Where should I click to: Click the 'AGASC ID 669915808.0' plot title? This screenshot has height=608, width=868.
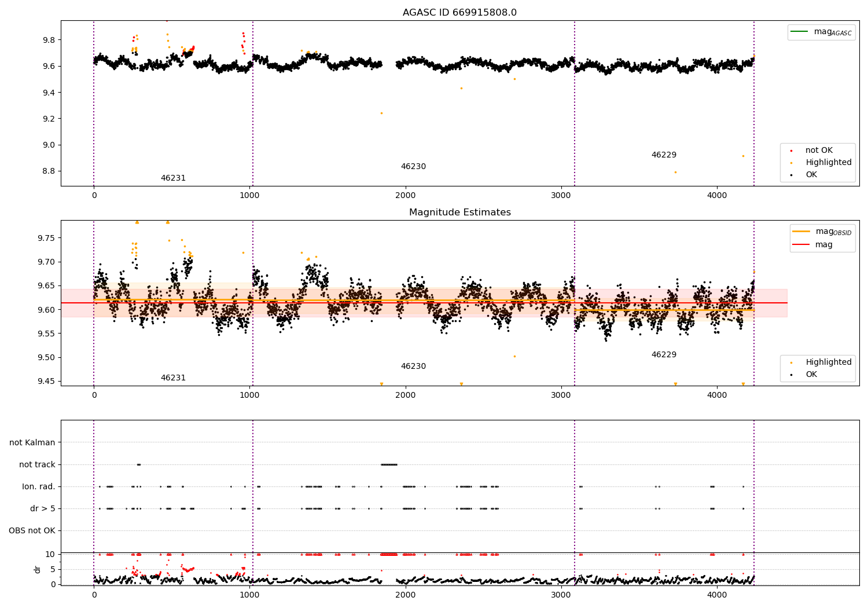(x=459, y=13)
